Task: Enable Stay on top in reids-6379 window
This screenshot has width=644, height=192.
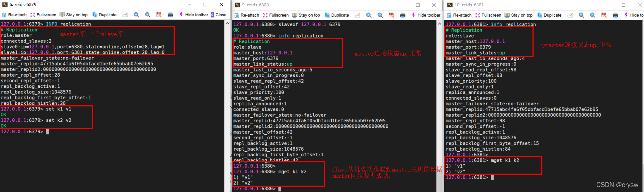Action: pyautogui.click(x=73, y=15)
